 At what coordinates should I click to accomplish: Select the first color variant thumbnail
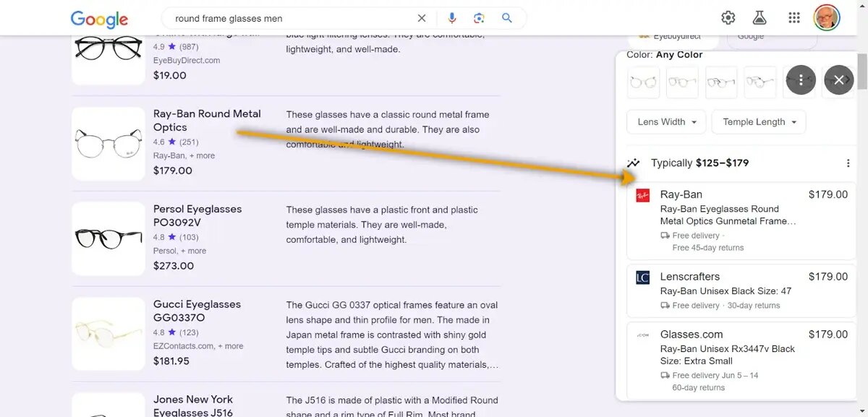[x=643, y=82]
